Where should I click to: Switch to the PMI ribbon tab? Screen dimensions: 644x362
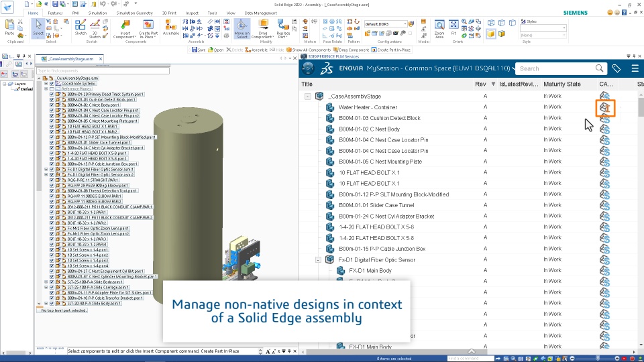click(75, 13)
